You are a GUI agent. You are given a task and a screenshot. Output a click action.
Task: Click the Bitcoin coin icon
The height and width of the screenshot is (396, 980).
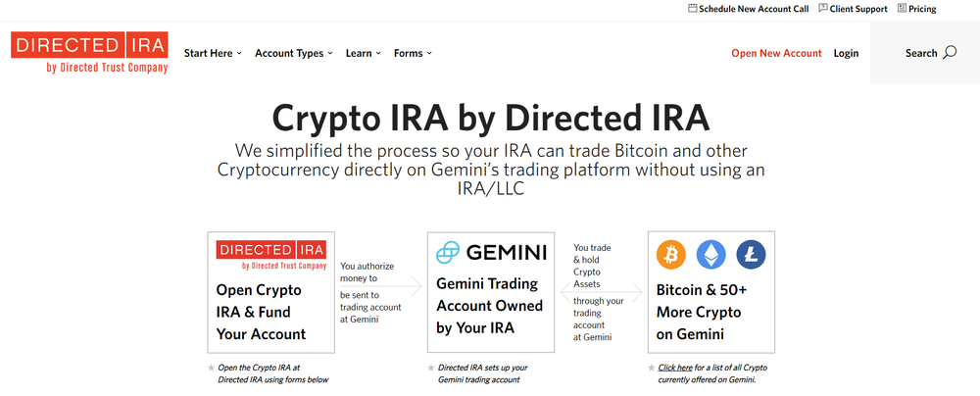[x=671, y=255]
